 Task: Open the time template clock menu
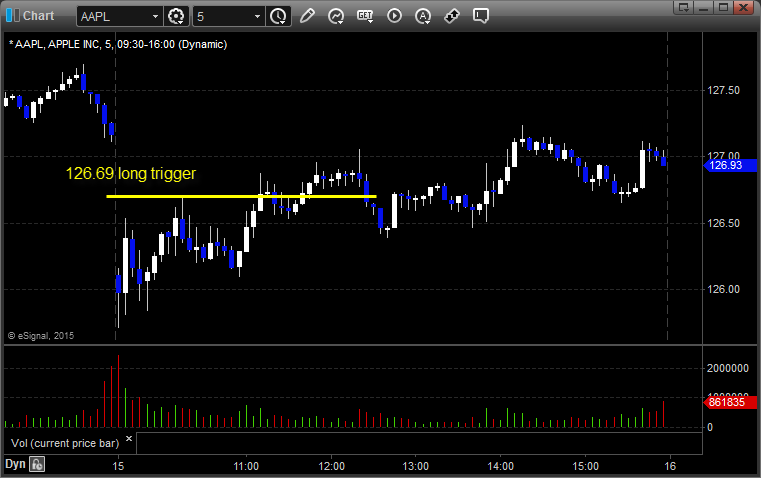[279, 16]
